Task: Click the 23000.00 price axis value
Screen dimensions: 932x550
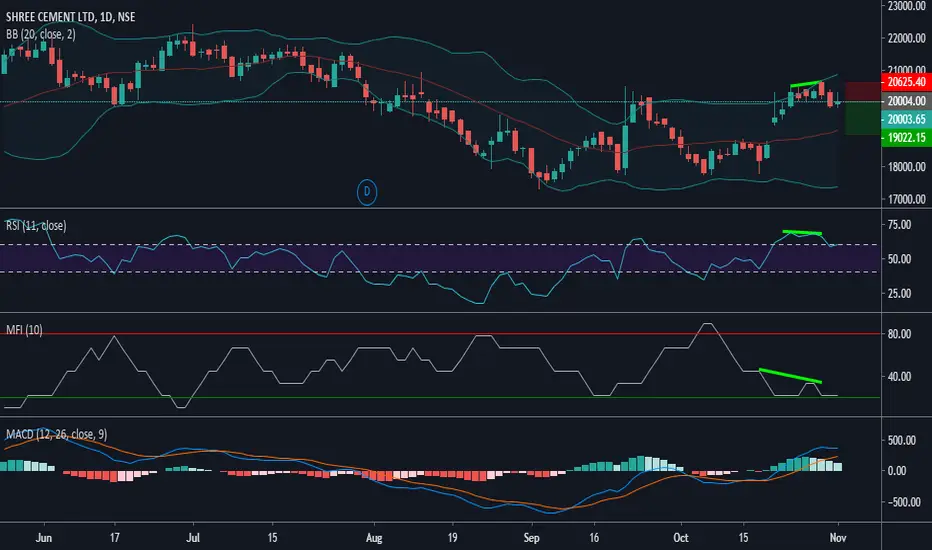Action: coord(907,6)
